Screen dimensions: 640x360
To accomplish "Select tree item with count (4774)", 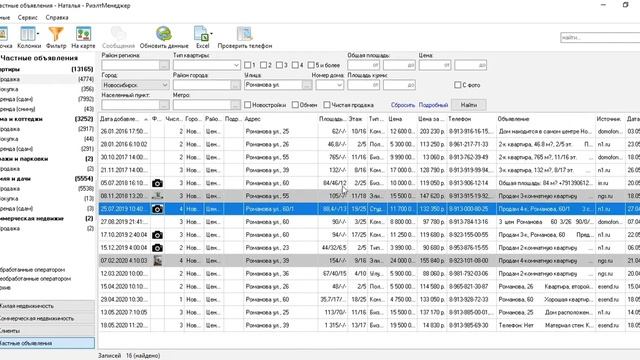I will [x=47, y=79].
